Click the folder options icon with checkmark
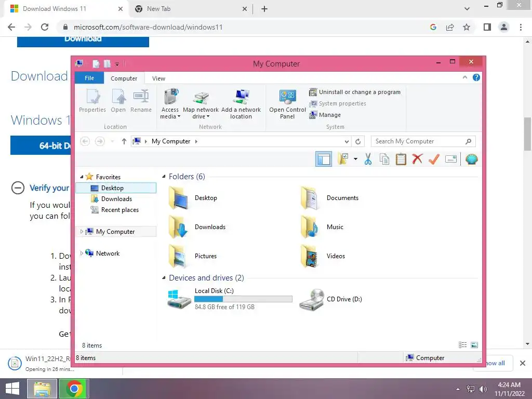Viewport: 532px width, 399px height. coord(343,159)
